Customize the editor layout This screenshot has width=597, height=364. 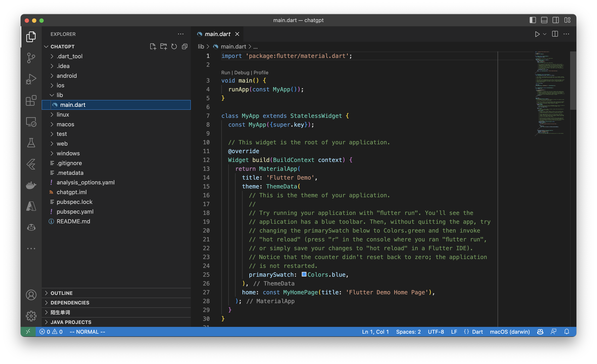(x=567, y=20)
